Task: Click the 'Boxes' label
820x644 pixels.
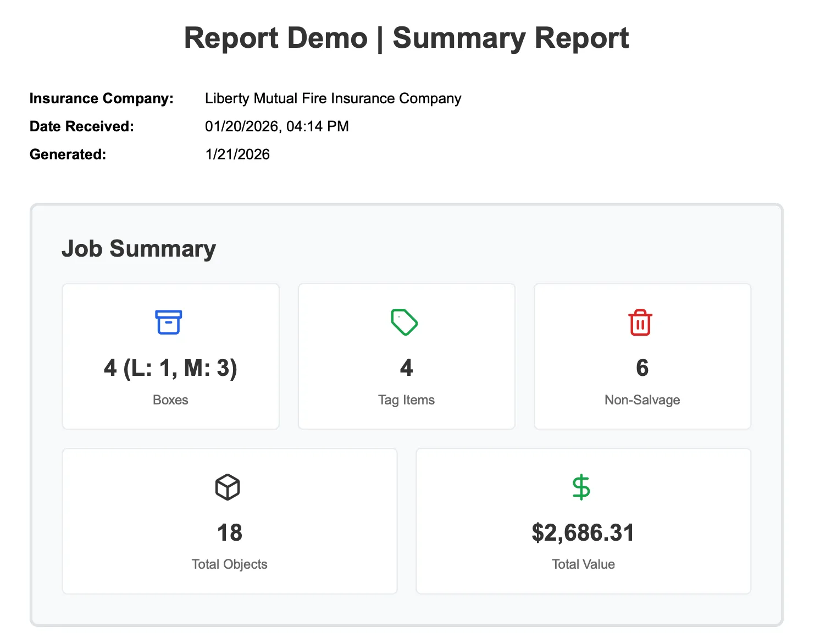Action: point(170,400)
